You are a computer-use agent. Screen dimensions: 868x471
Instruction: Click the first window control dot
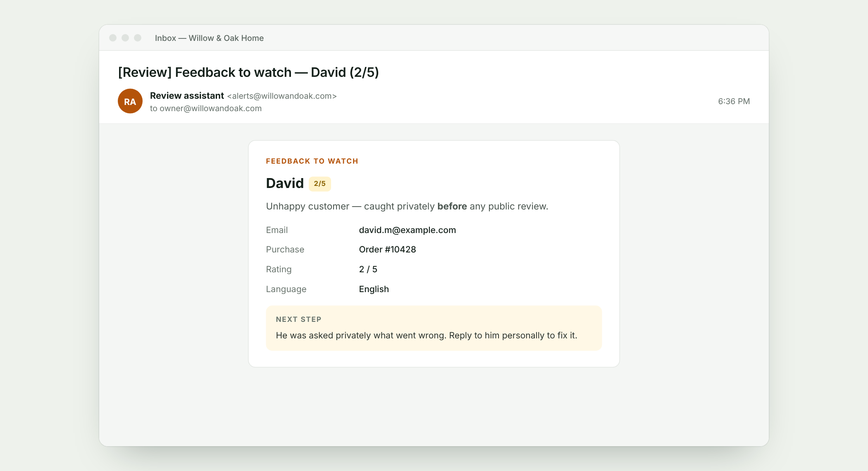113,38
